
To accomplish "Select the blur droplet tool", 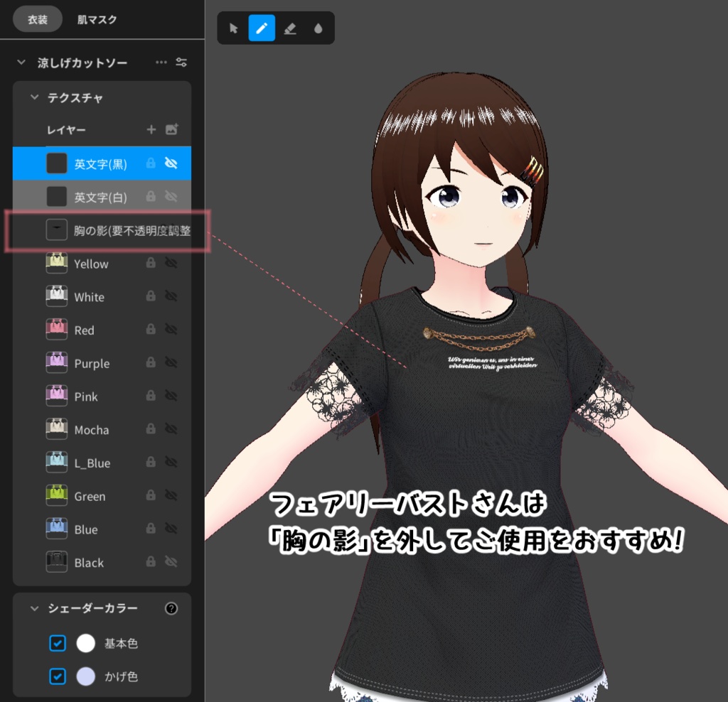I will coord(318,28).
